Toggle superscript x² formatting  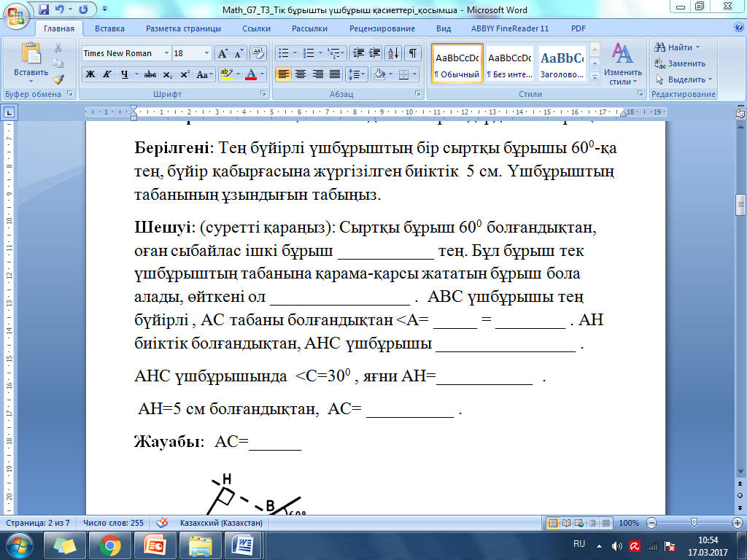point(185,74)
